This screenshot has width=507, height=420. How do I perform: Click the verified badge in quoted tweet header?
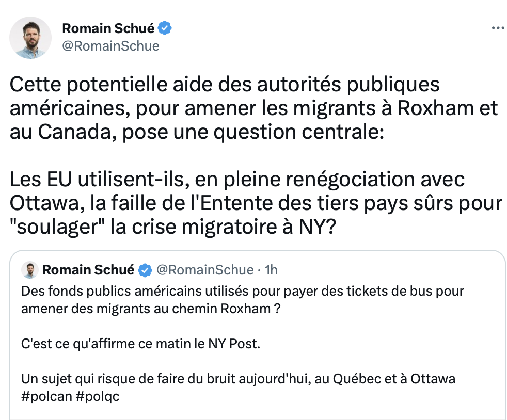pos(145,270)
